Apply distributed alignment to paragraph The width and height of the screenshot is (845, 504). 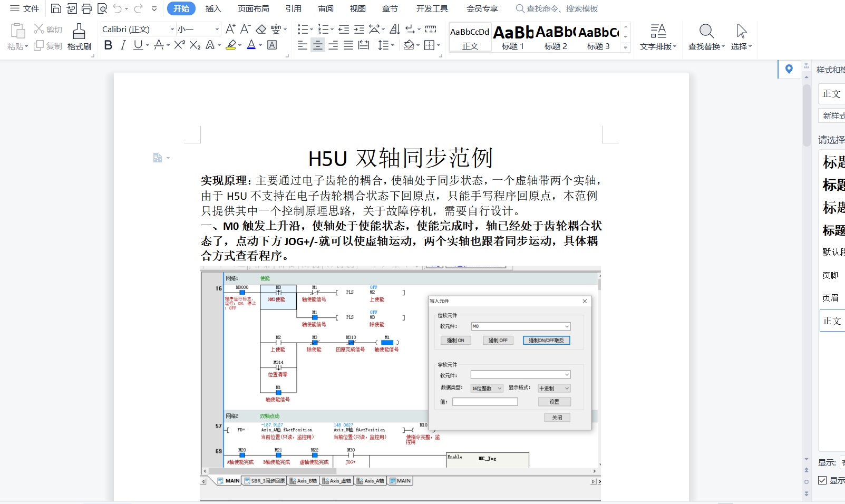tap(364, 45)
